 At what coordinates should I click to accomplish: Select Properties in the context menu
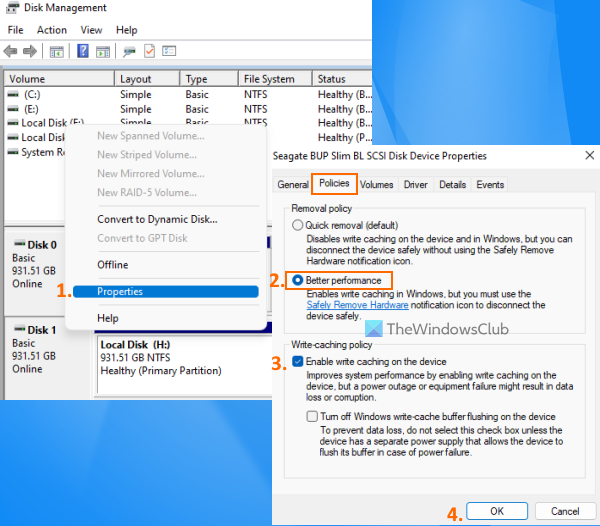tap(166, 291)
